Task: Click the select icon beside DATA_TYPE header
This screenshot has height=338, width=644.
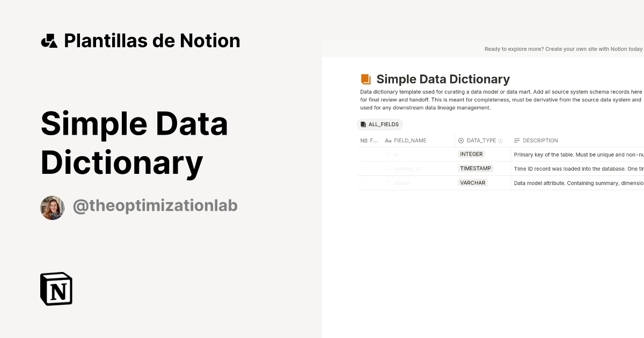Action: (x=460, y=140)
